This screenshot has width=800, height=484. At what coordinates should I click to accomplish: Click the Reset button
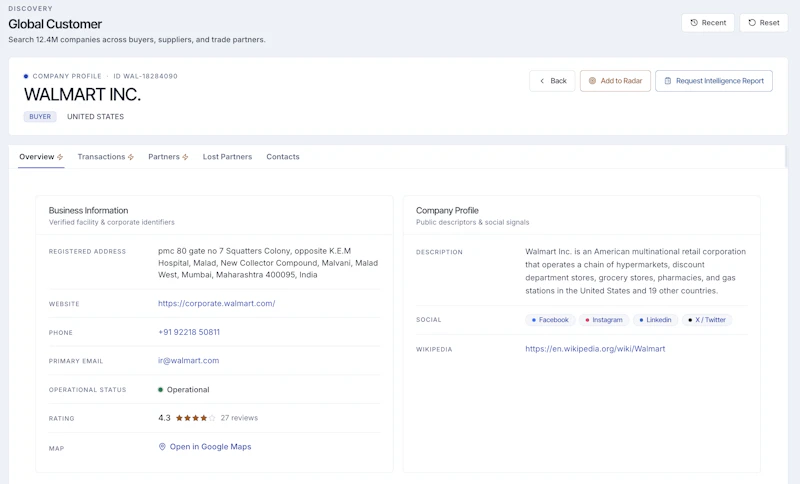[x=764, y=22]
